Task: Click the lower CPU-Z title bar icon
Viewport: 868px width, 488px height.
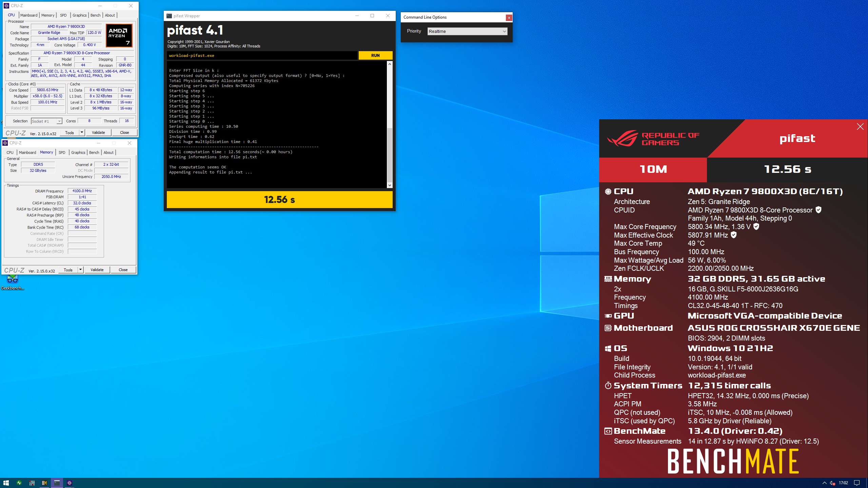Action: (x=5, y=143)
